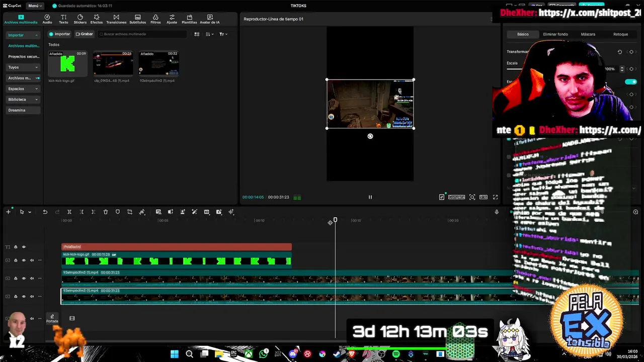Hide the kick-kick-logo.gif track
This screenshot has width=644, height=362.
(x=24, y=260)
